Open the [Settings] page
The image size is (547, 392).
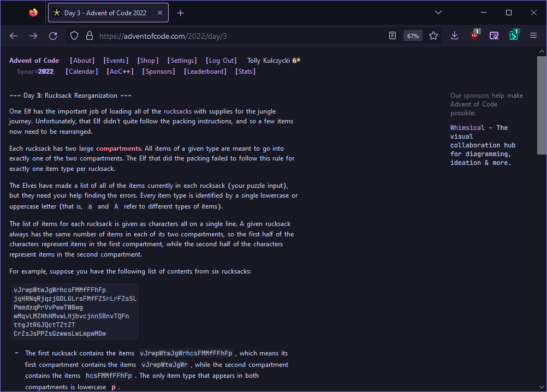182,60
